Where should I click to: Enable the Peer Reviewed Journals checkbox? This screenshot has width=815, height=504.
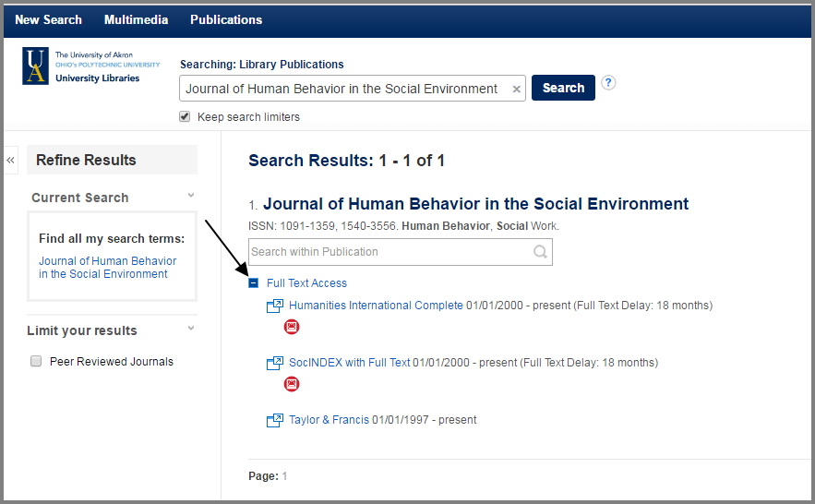[x=36, y=361]
